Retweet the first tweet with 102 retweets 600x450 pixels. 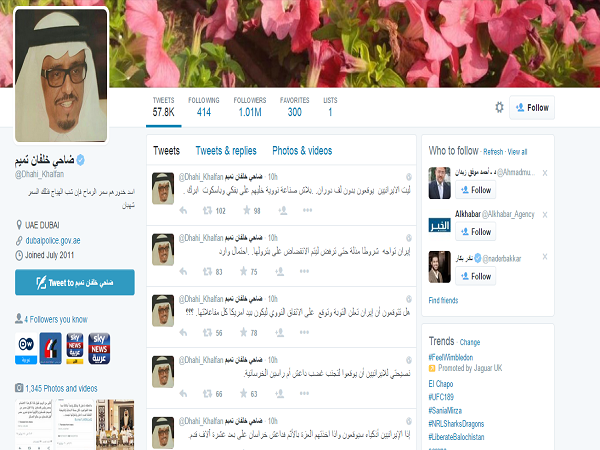[x=208, y=211]
